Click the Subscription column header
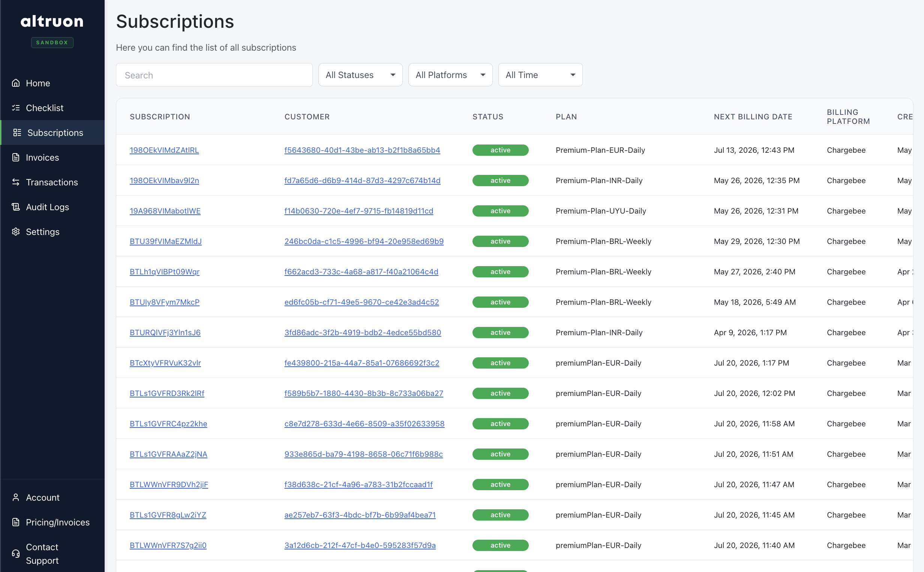The width and height of the screenshot is (924, 572). pos(160,116)
